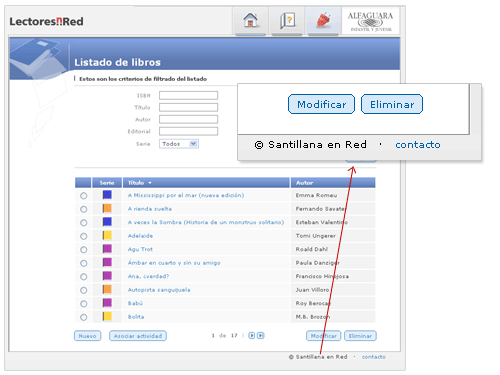Click the ISBN input field
Image resolution: width=500 pixels, height=375 pixels.
[188, 95]
